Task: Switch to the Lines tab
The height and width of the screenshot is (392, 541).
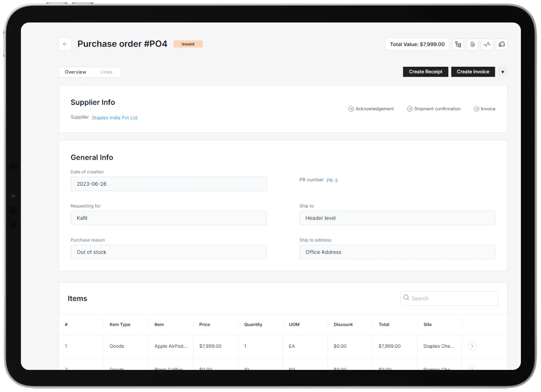Action: click(107, 72)
